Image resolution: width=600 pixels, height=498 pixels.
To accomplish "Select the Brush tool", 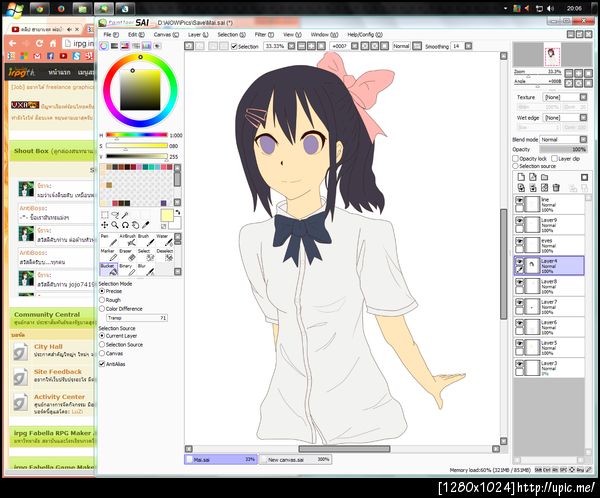I will 146,240.
